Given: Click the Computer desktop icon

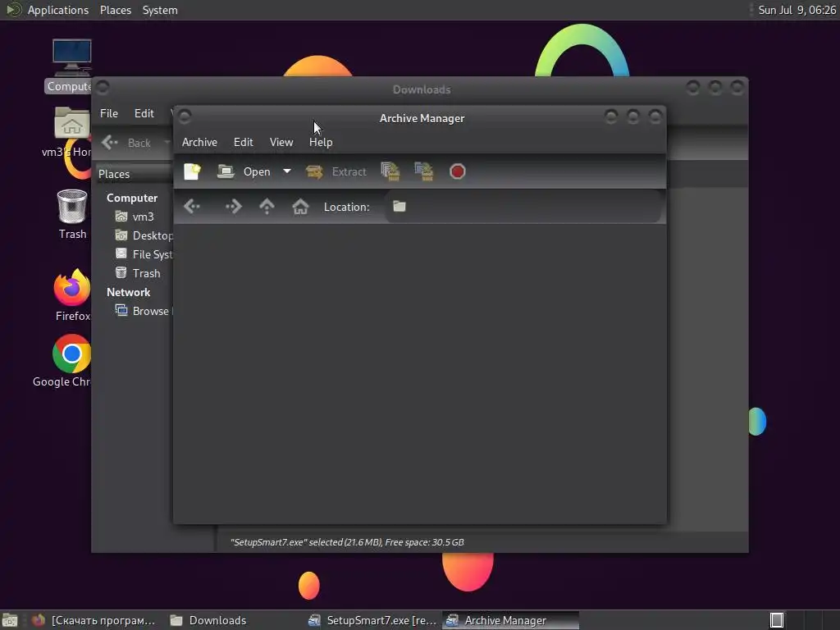Looking at the screenshot, I should tap(71, 66).
